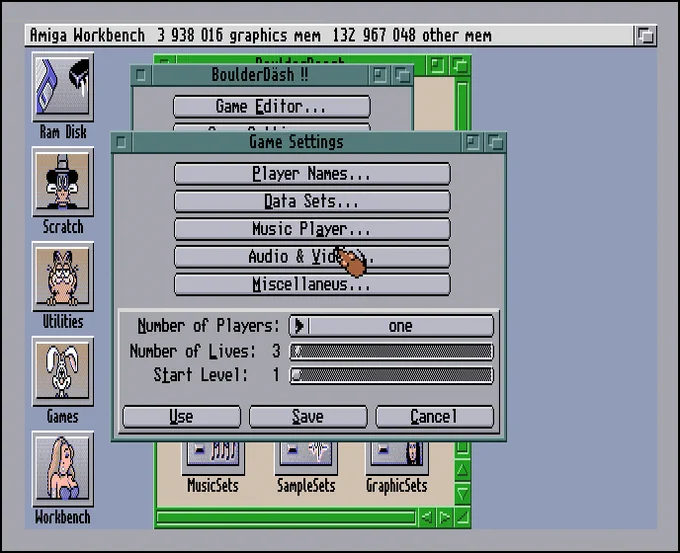Select the MusicSets drawer icon
This screenshot has height=553, width=680.
213,458
